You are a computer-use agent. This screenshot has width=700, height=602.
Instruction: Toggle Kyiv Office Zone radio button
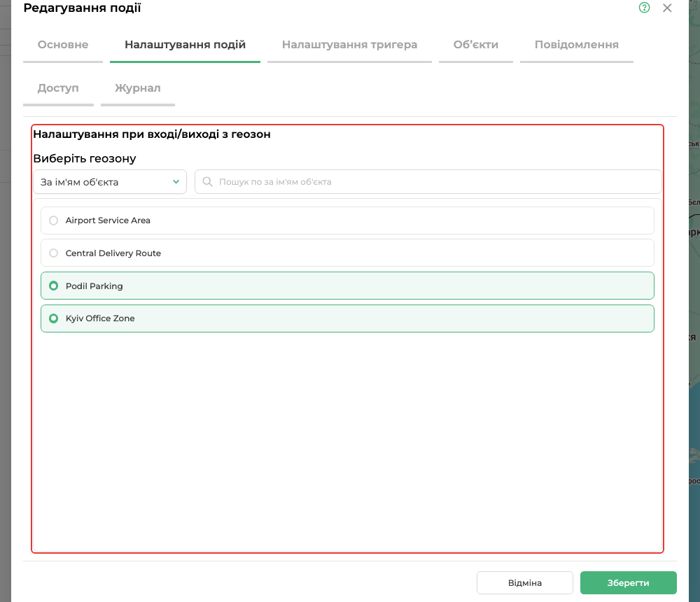54,318
